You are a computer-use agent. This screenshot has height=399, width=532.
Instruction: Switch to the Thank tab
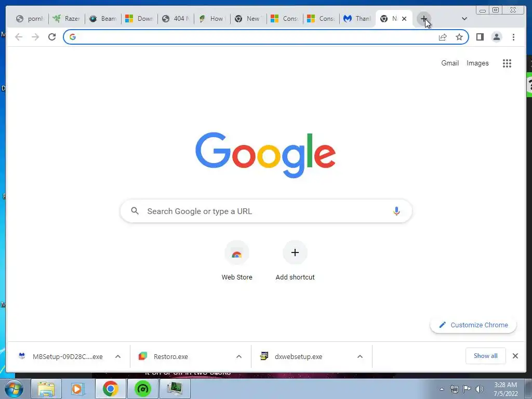pos(357,19)
